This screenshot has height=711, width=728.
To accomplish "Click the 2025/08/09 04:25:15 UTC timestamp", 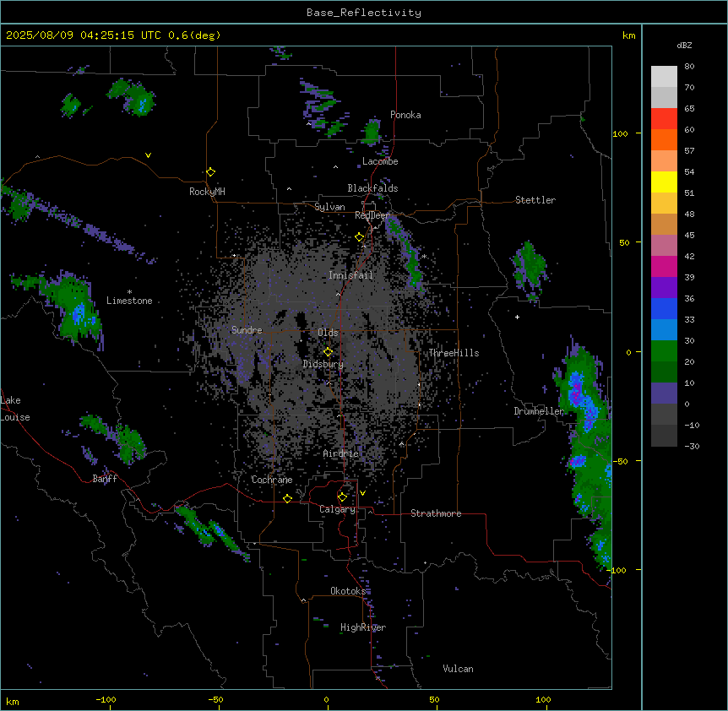I will tap(84, 35).
